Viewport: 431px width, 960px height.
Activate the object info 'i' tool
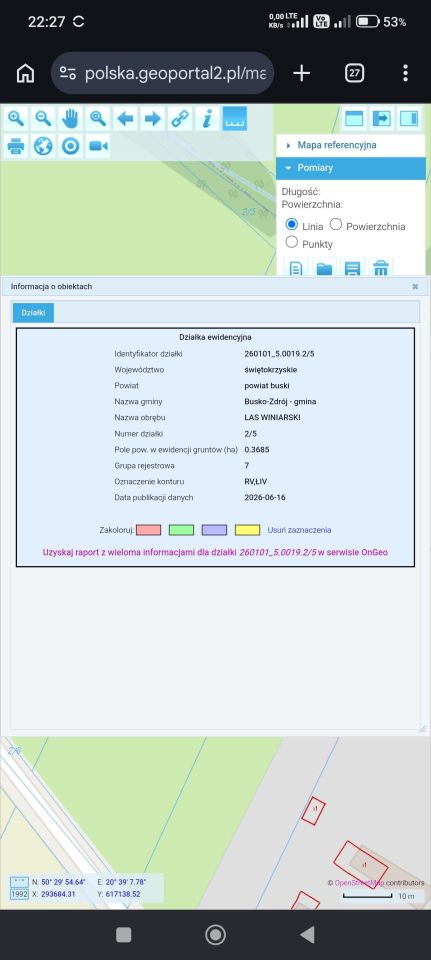(x=208, y=118)
